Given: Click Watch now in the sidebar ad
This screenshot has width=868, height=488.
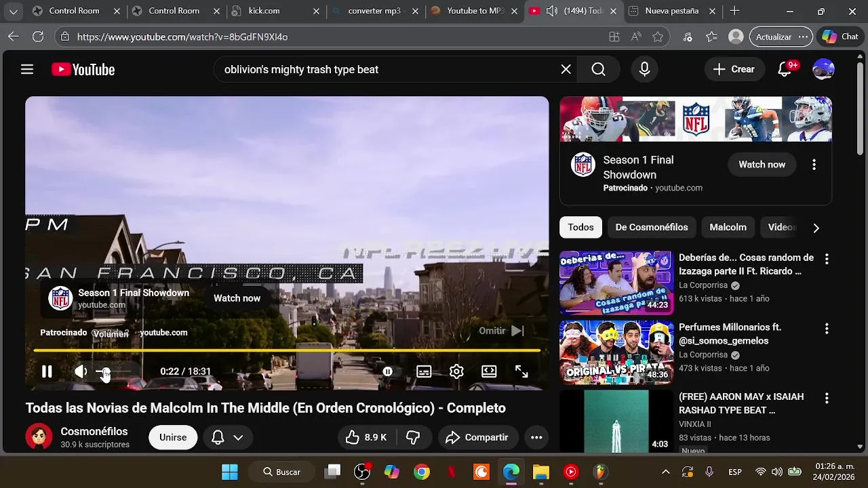Looking at the screenshot, I should 762,165.
